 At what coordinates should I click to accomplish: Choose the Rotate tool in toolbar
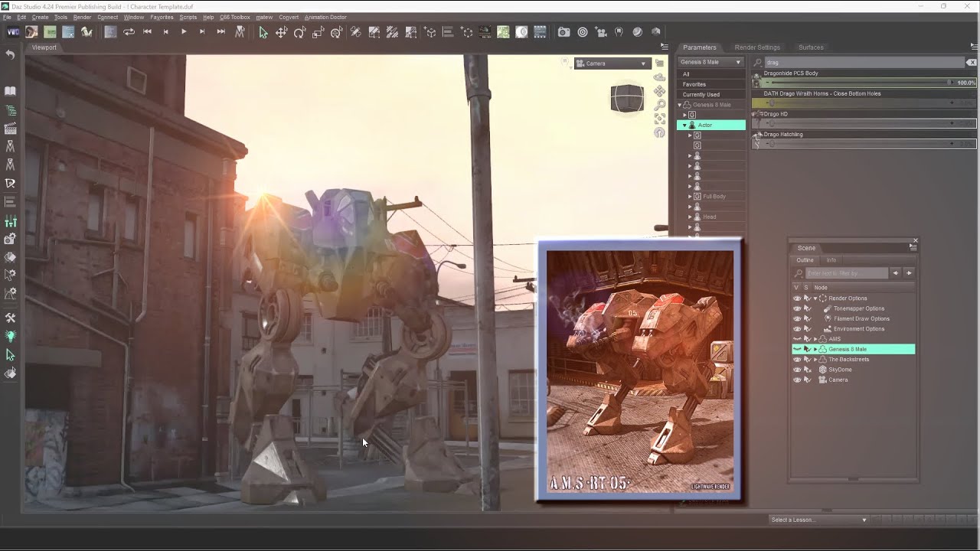coord(299,32)
